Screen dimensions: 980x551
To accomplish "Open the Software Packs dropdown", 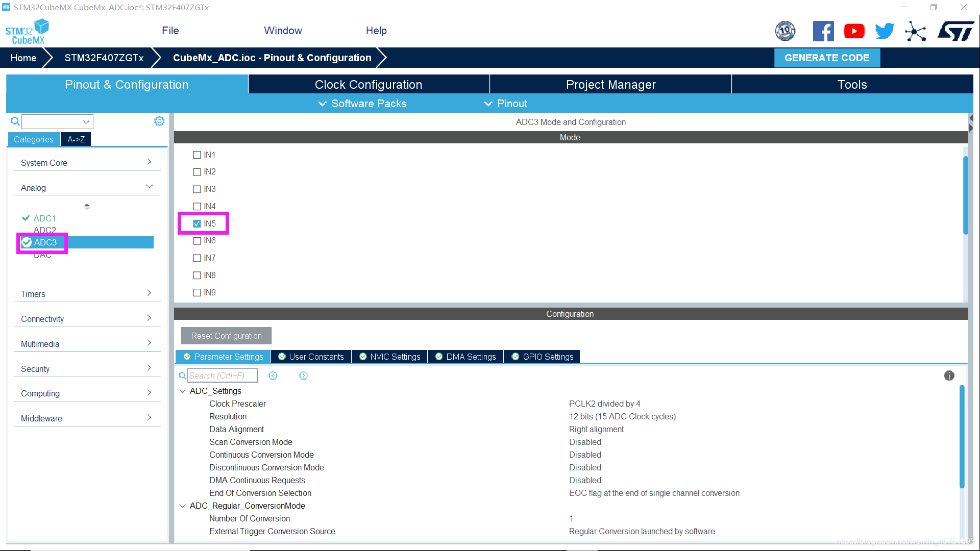I will pos(362,104).
